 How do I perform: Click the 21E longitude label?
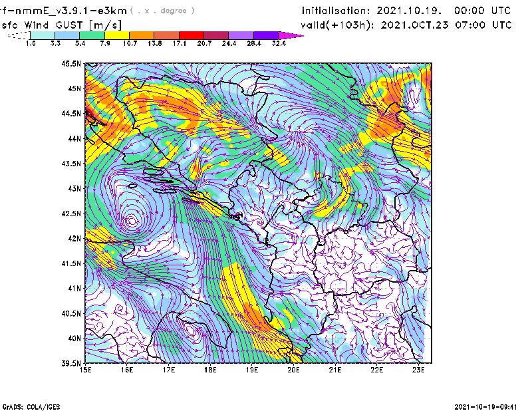[335, 370]
